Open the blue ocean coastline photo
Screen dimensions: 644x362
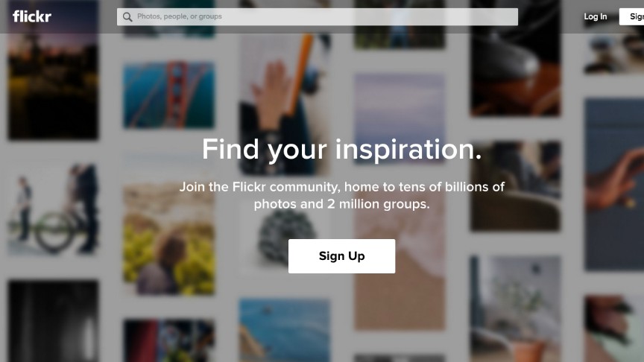[284, 331]
